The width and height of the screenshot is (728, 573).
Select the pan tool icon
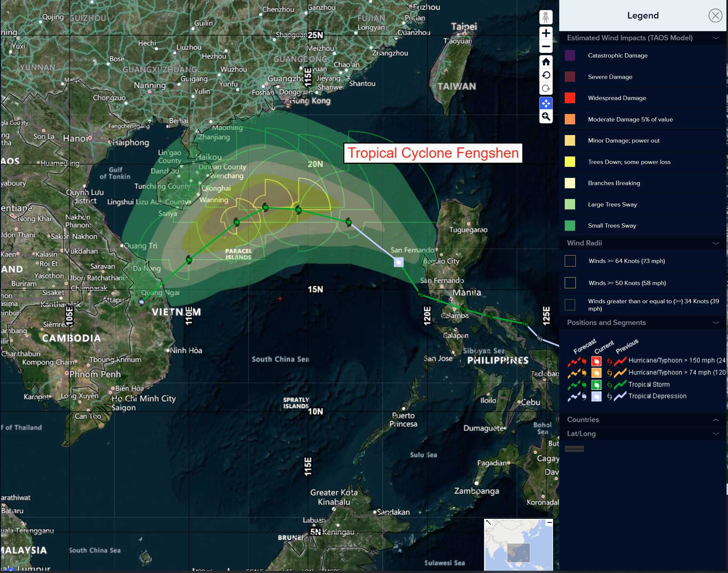point(546,103)
